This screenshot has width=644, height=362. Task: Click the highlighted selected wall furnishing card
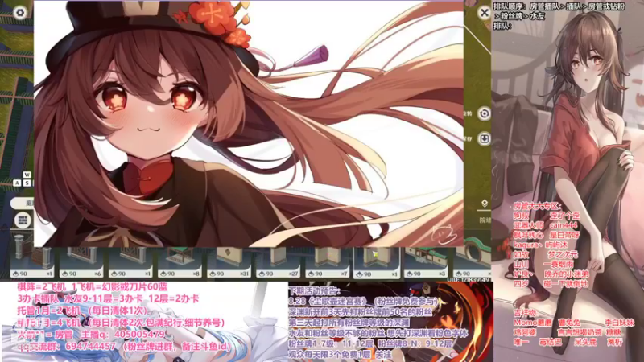pyautogui.click(x=376, y=263)
